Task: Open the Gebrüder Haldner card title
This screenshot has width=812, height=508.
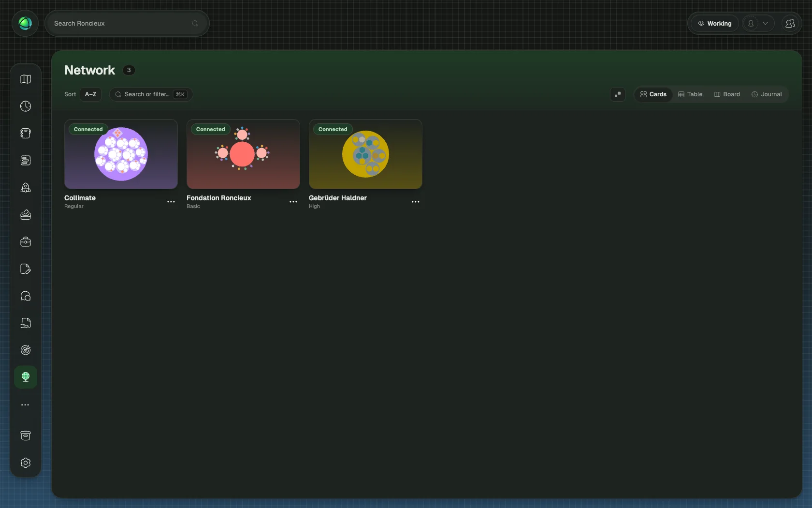Action: pyautogui.click(x=337, y=198)
